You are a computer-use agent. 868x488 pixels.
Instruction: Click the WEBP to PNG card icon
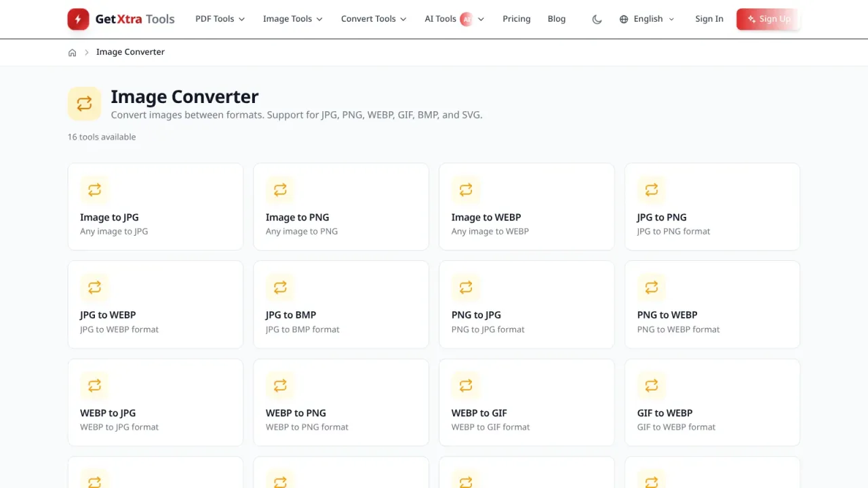pyautogui.click(x=280, y=386)
